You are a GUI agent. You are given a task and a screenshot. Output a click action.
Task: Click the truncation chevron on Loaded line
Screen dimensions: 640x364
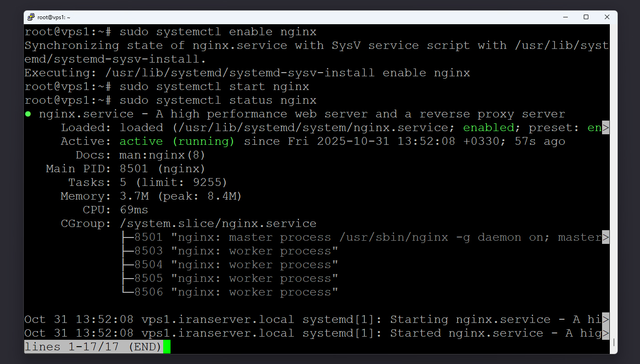[606, 127]
